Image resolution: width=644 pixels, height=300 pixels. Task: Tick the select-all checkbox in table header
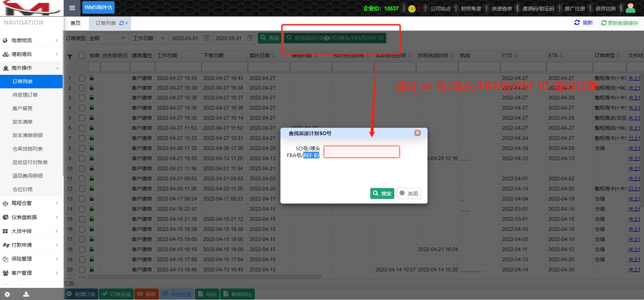(82, 56)
